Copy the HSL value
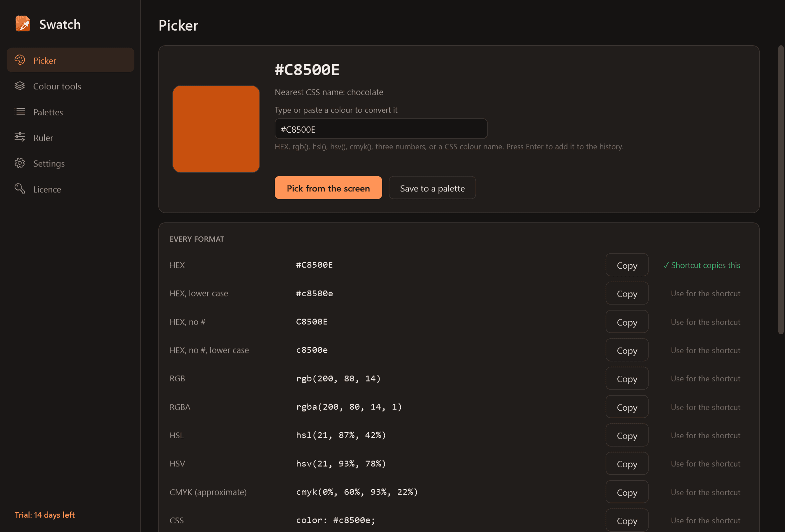The height and width of the screenshot is (532, 785). [627, 435]
